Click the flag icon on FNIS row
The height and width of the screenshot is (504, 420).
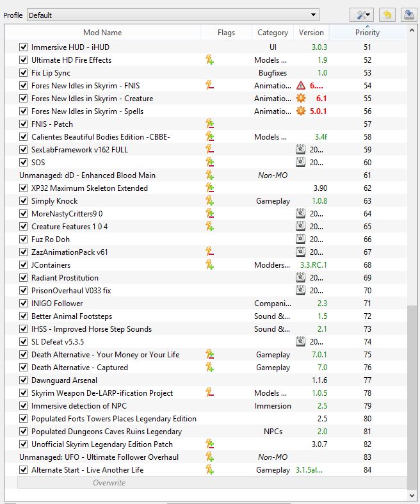[x=209, y=86]
